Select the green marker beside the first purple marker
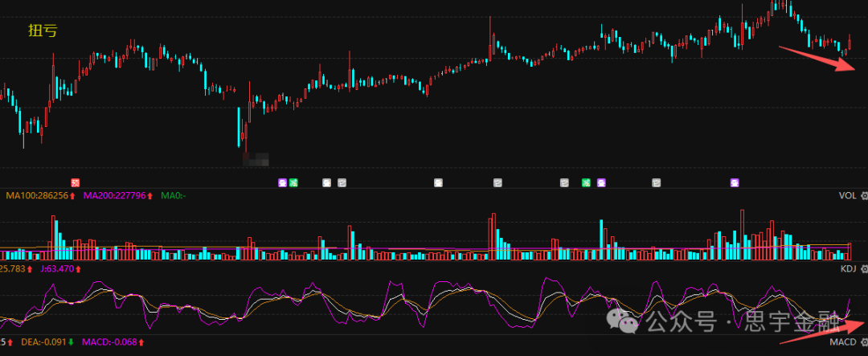The height and width of the screenshot is (356, 868). coord(293,183)
